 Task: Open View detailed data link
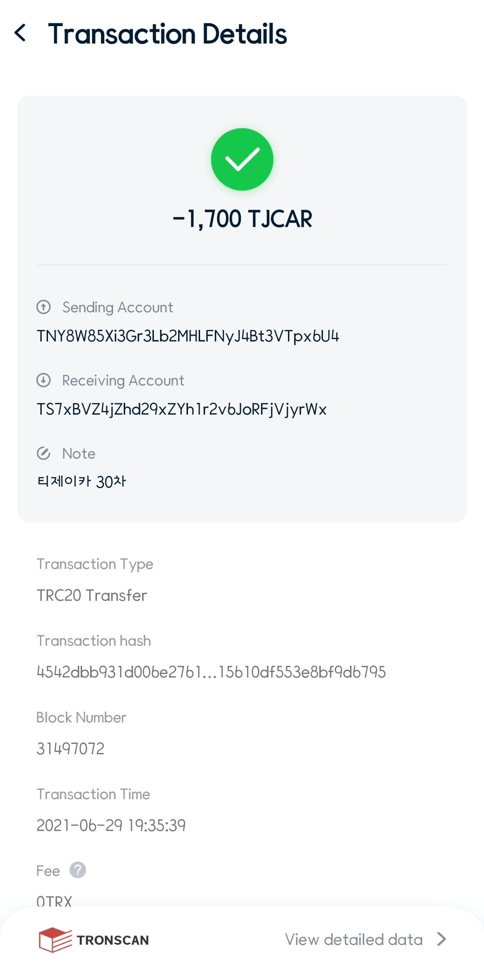point(353,940)
